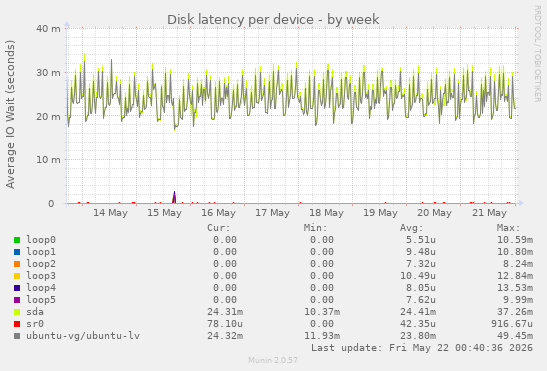547x371 pixels.
Task: Click ubuntu-lv average value 23.80m
Action: 418,336
